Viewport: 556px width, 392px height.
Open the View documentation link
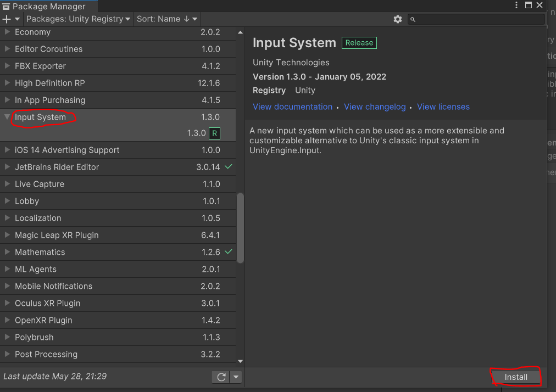tap(292, 107)
